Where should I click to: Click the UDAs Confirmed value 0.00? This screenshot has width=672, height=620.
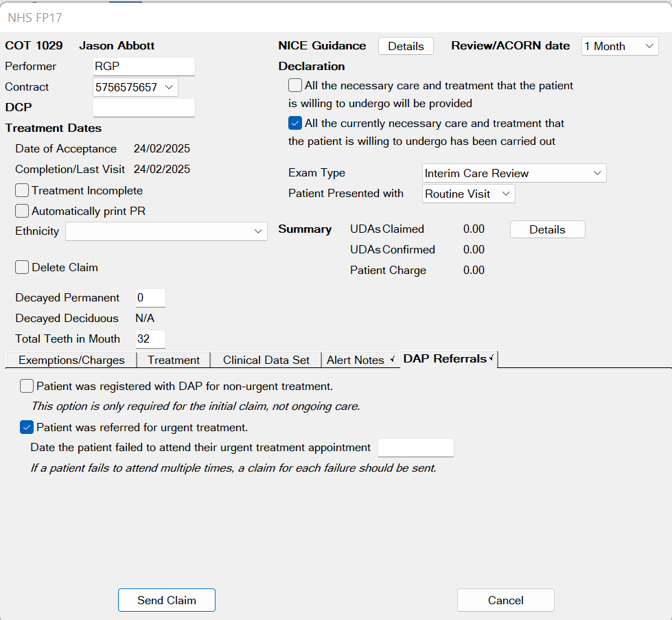[x=474, y=249]
